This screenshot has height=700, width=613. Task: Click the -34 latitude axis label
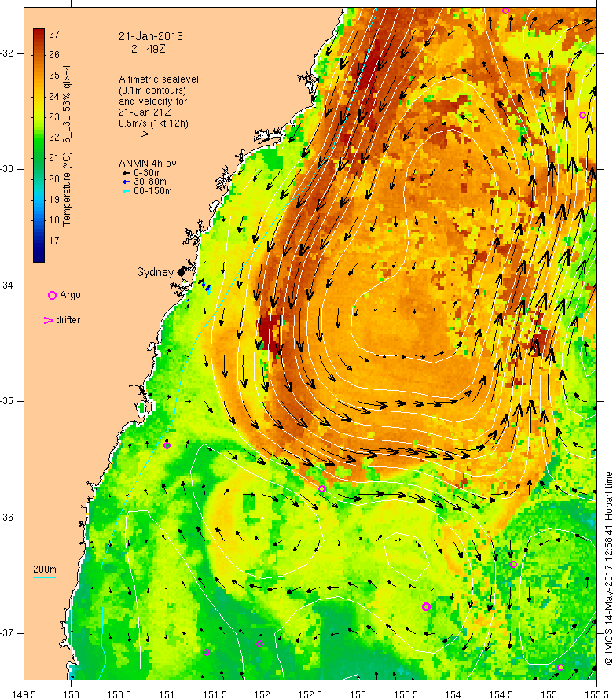pos(7,286)
